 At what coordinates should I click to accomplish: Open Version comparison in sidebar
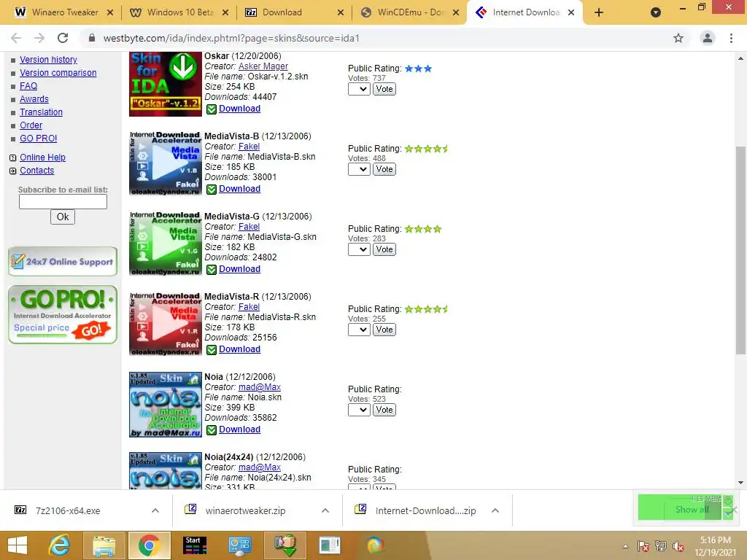tap(58, 73)
